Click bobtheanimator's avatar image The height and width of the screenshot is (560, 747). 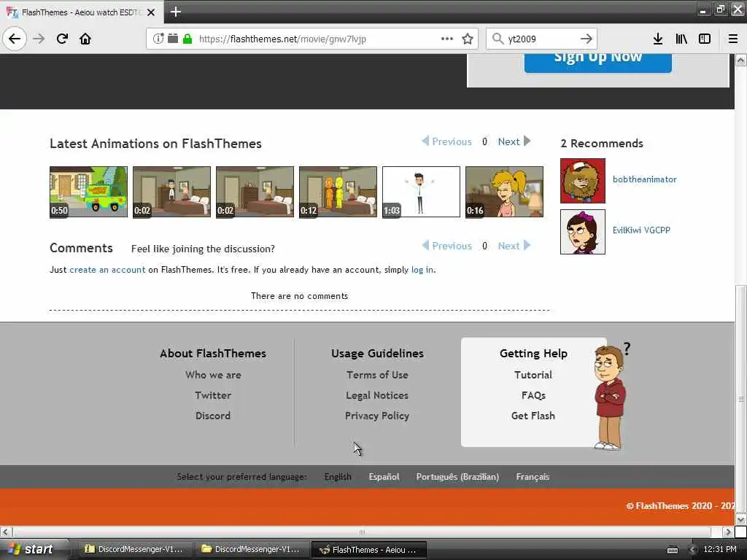[583, 181]
